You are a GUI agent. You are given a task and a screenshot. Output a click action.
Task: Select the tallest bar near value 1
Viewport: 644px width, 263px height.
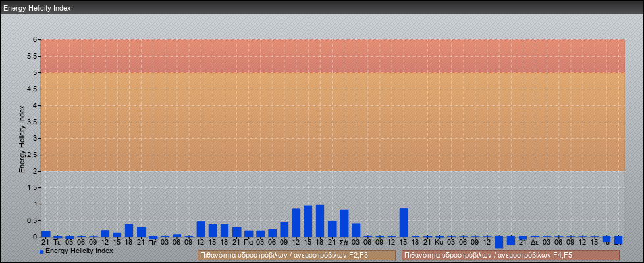coord(320,221)
